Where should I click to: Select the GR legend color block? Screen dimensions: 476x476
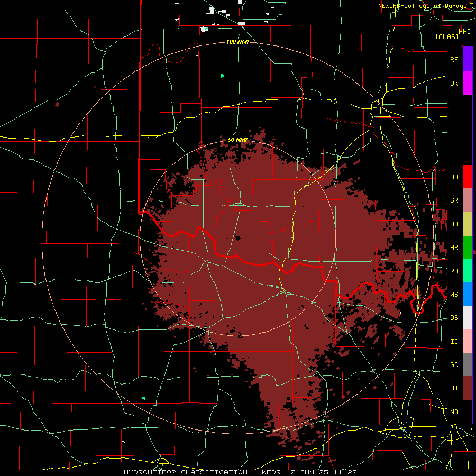tap(467, 200)
